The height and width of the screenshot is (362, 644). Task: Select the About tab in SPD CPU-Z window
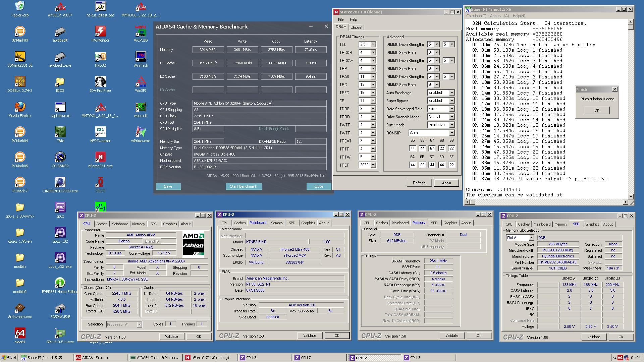(x=608, y=224)
